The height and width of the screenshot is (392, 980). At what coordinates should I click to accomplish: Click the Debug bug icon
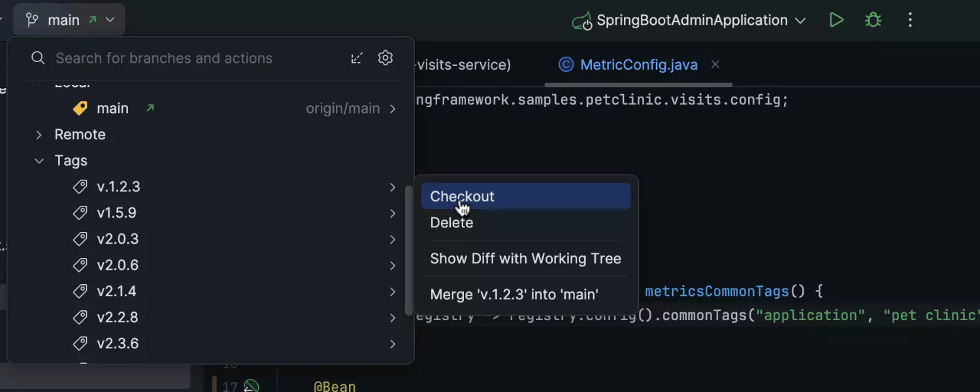point(873,20)
